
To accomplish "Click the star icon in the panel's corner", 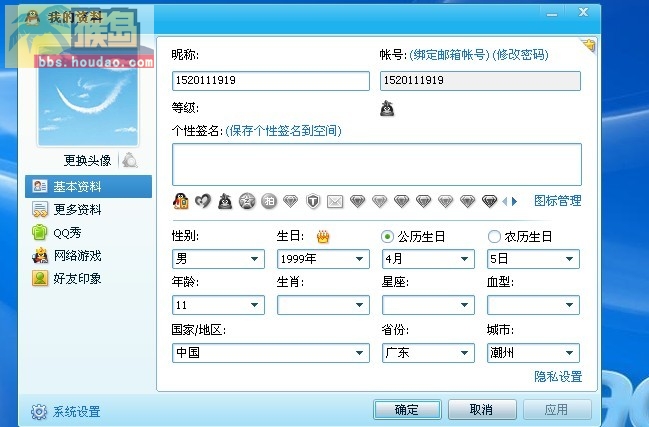I will click(589, 45).
